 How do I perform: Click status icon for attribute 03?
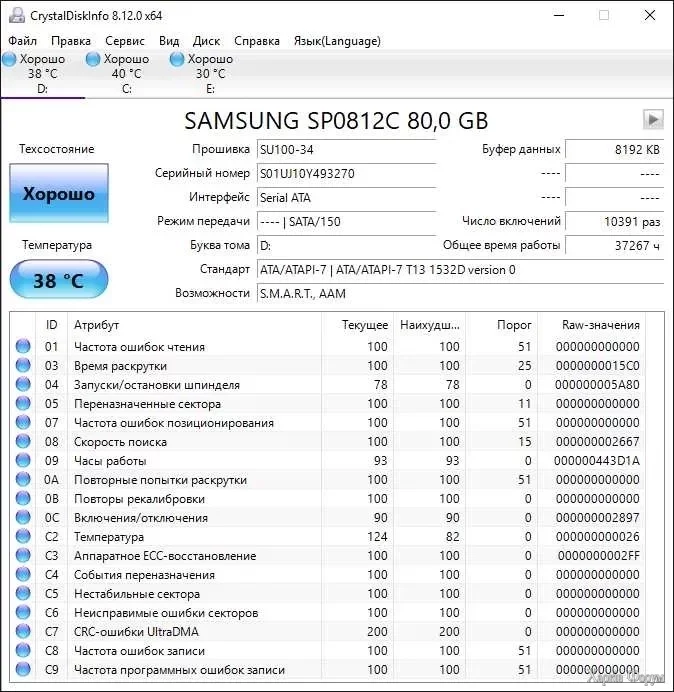23,365
